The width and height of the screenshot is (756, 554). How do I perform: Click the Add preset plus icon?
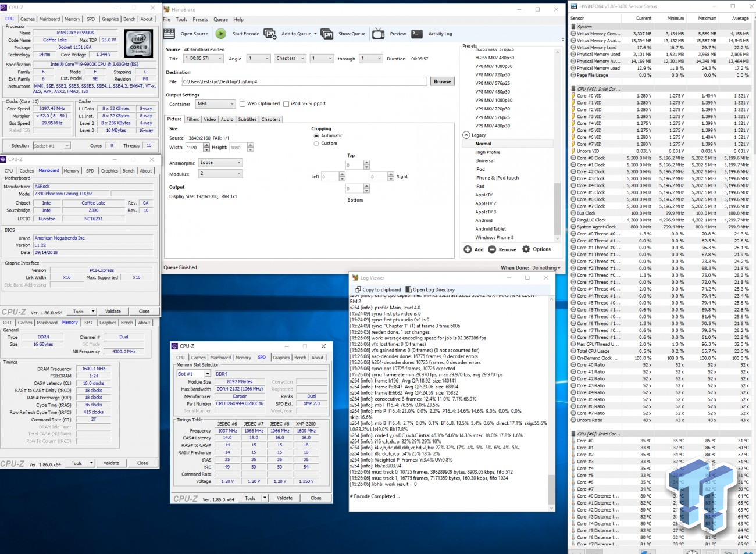pyautogui.click(x=468, y=249)
